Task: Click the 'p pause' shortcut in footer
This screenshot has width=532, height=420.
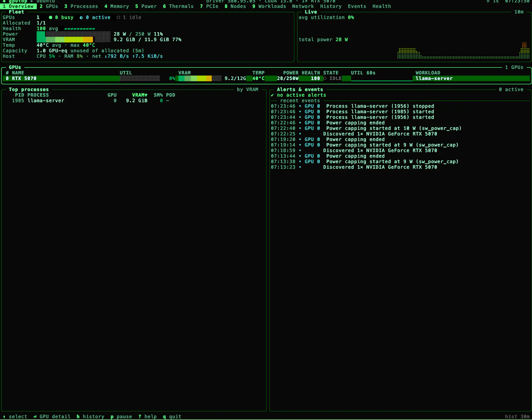Action: tap(121, 417)
